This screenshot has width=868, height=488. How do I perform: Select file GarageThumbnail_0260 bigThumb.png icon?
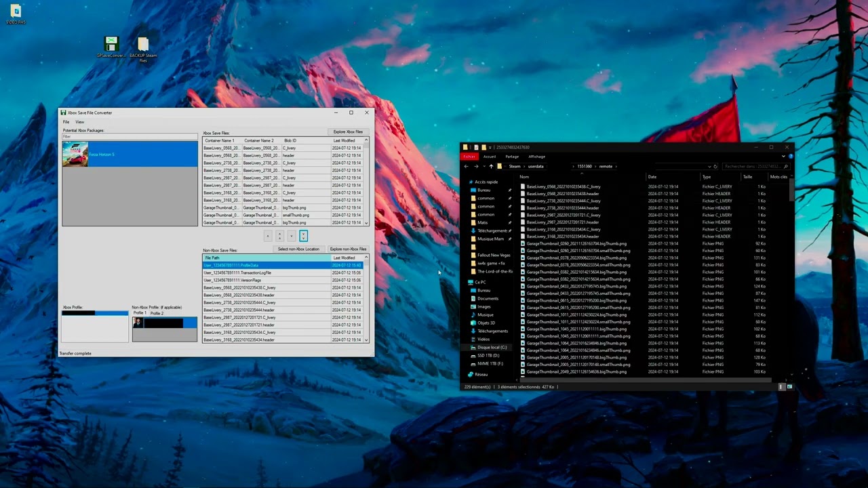[x=523, y=243]
